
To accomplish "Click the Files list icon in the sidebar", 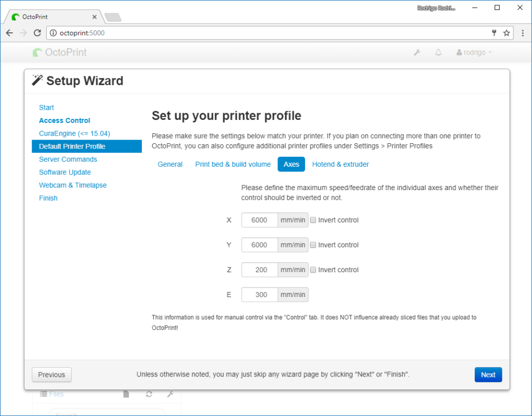I will coord(43,394).
